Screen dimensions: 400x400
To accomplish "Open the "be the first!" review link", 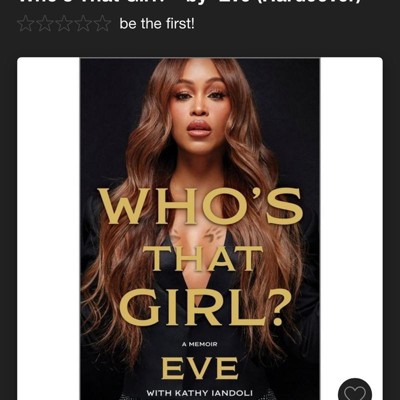I will point(157,24).
